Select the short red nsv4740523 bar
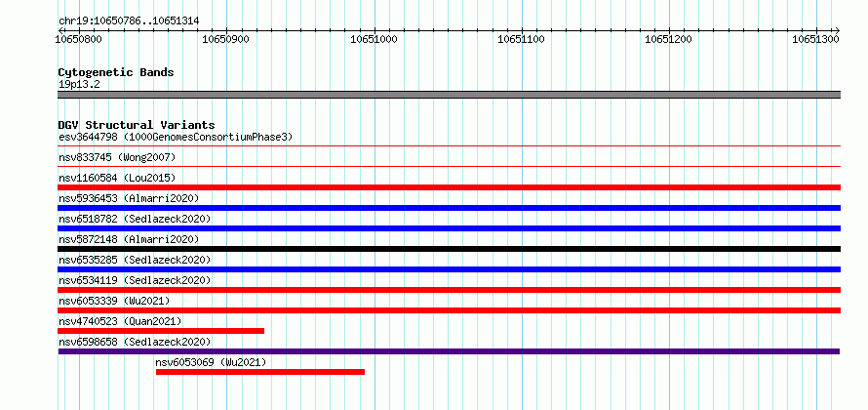This screenshot has height=410, width=868. [161, 331]
